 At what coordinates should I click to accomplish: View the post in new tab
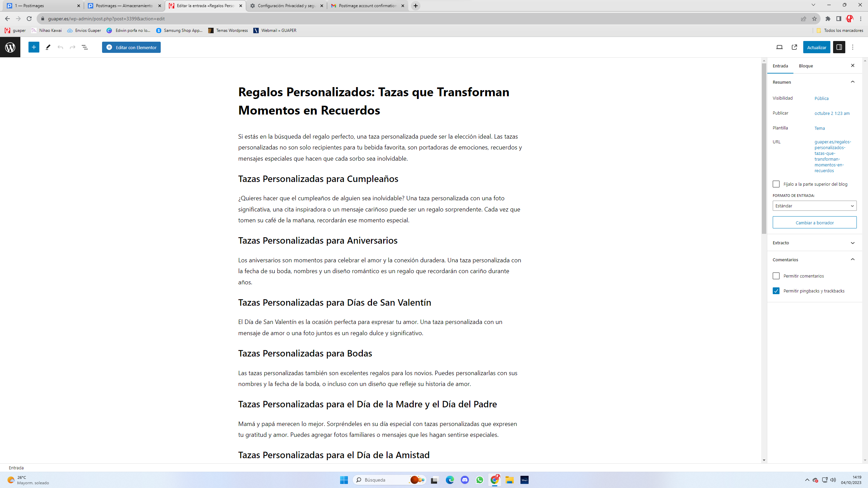point(794,47)
